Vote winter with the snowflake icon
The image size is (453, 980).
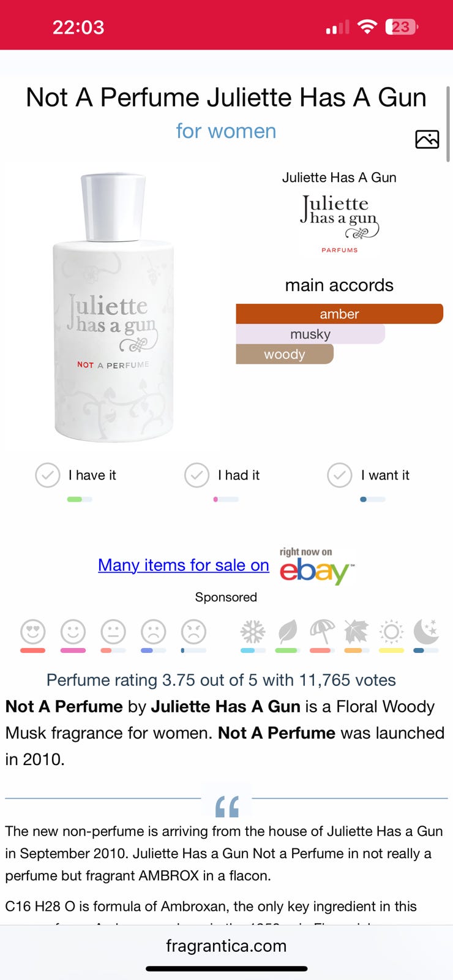(x=253, y=631)
